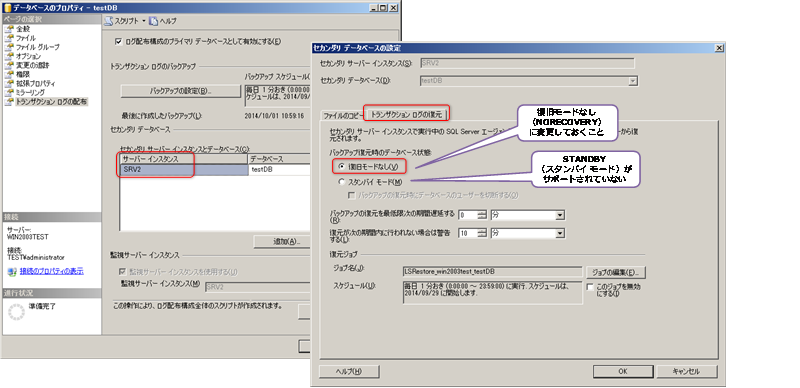
Task: Click the ファイル page icon
Action: pyautogui.click(x=9, y=38)
